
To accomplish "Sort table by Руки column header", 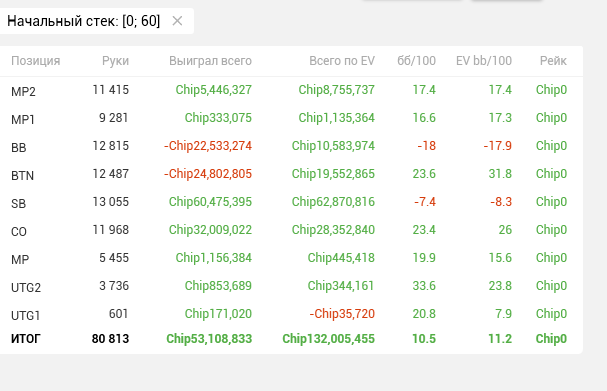I will click(115, 61).
